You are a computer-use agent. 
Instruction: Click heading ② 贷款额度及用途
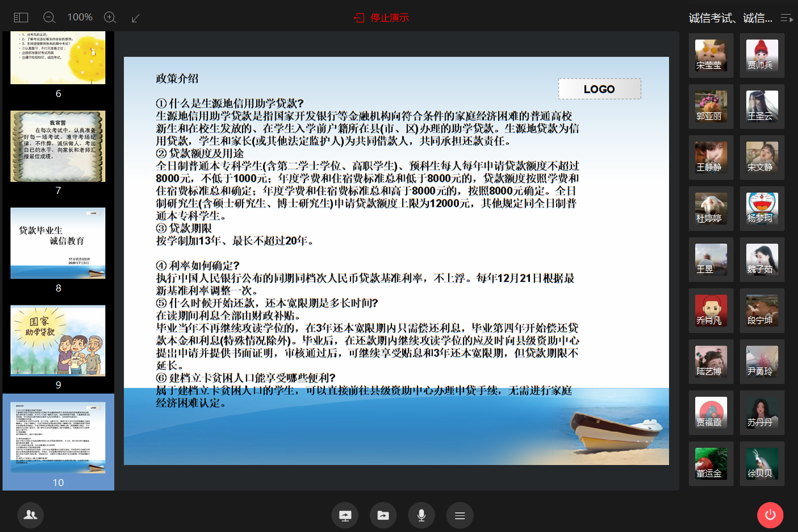[200, 154]
